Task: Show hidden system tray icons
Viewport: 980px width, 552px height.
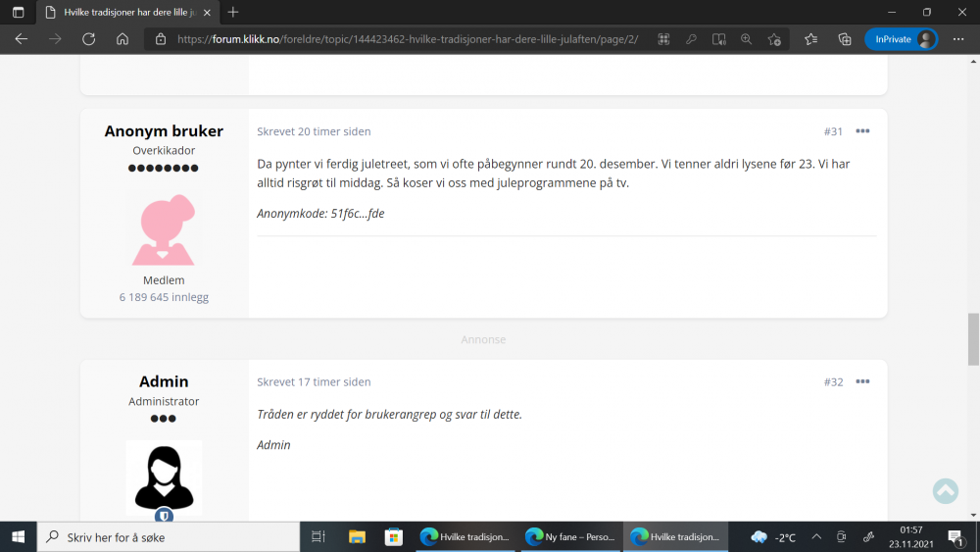Action: pyautogui.click(x=815, y=537)
